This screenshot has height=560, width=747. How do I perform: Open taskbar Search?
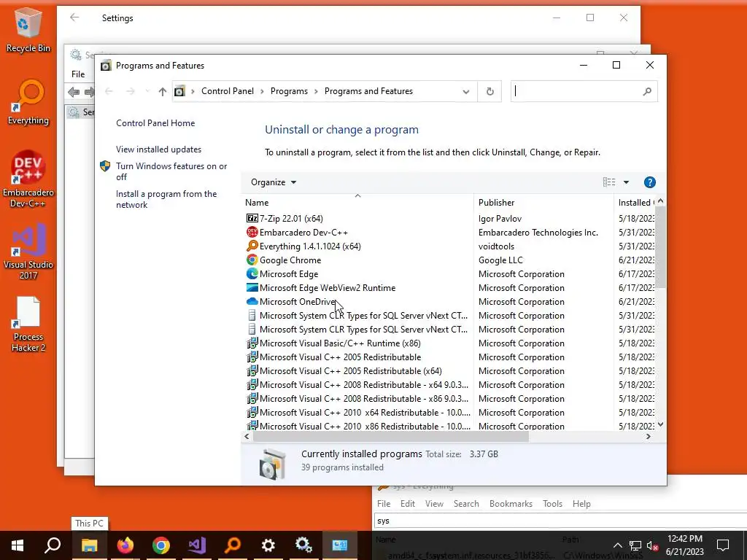tap(53, 545)
